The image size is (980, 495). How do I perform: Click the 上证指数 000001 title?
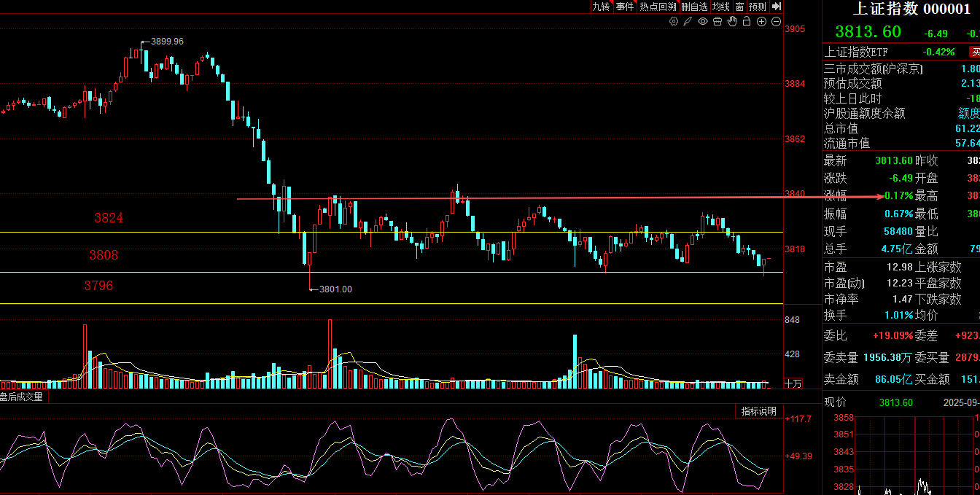click(x=911, y=8)
